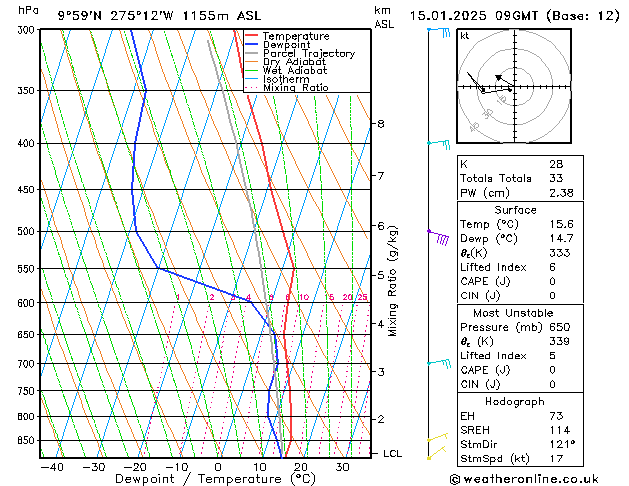
Task: Click the yellow wind barb at 850 hPa
Action: tap(437, 437)
